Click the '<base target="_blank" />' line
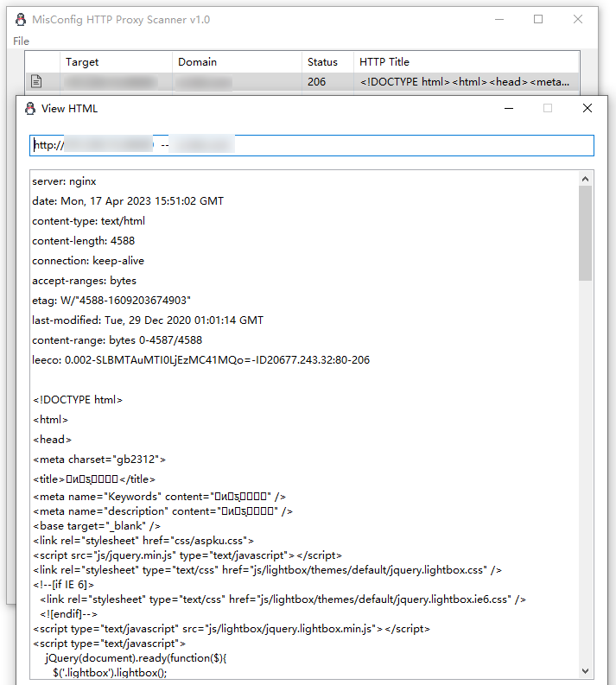The height and width of the screenshot is (685, 616). click(97, 526)
